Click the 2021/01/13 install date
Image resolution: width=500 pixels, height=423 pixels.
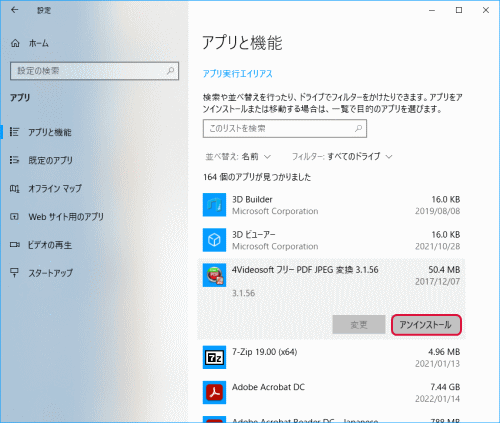tap(438, 364)
